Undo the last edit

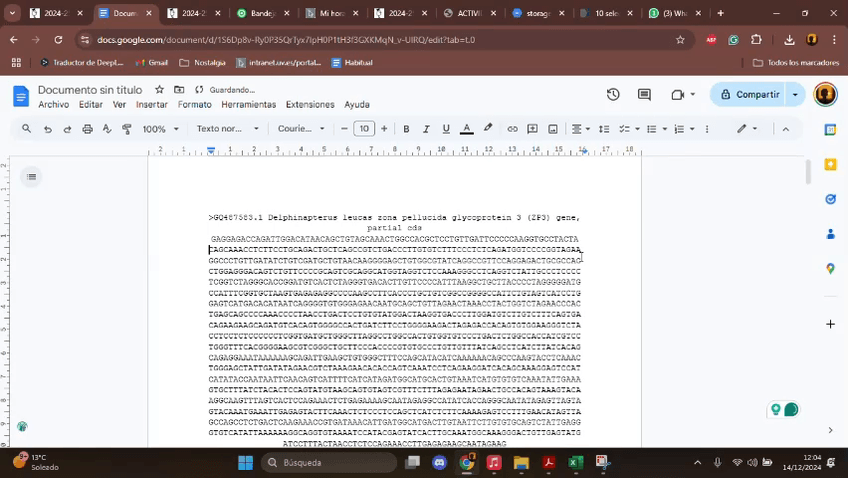48,129
